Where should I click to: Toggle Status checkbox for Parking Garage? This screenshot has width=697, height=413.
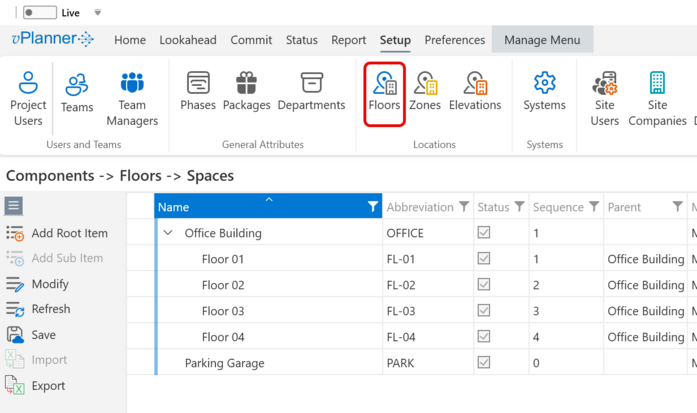(x=484, y=363)
